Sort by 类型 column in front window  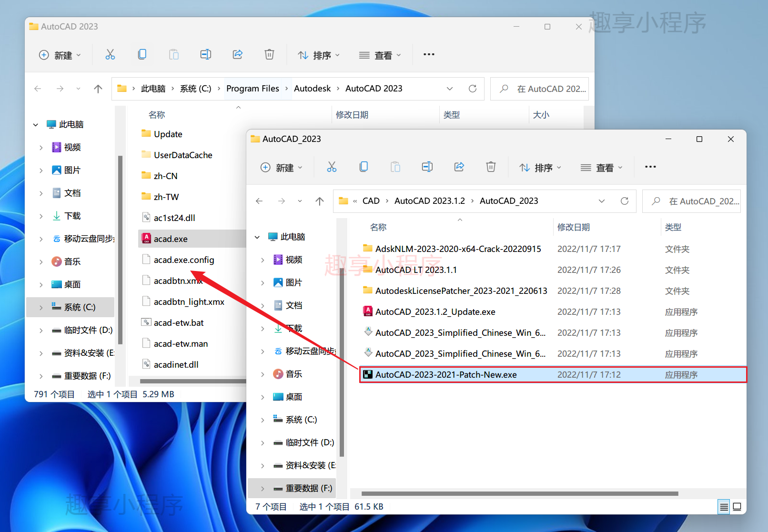click(673, 227)
